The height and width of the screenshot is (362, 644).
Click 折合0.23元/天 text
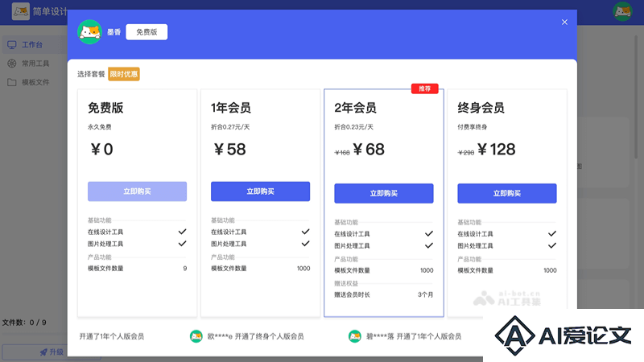coord(353,127)
